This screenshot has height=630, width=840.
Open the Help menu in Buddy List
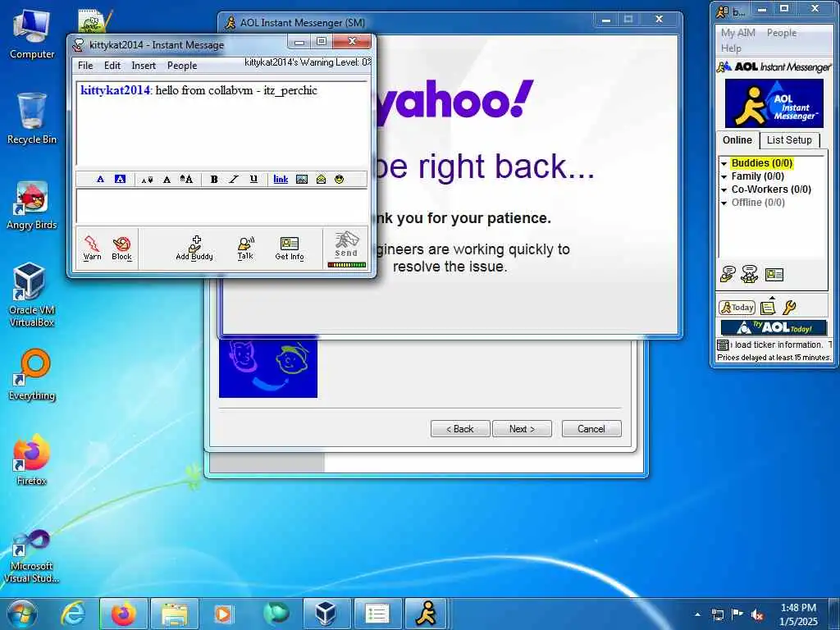click(731, 48)
